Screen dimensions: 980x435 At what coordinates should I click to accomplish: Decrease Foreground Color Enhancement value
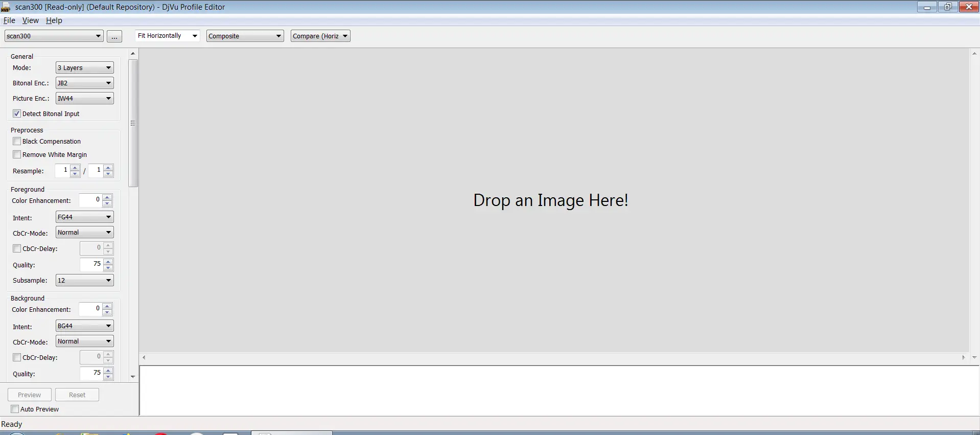[107, 203]
